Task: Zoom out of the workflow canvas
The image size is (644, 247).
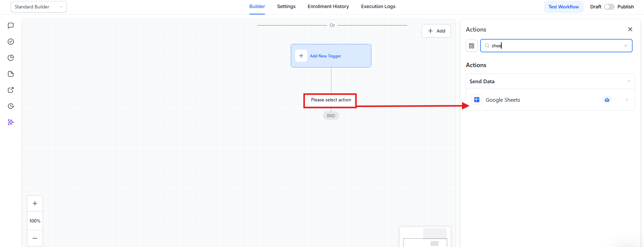Action: pos(35,238)
